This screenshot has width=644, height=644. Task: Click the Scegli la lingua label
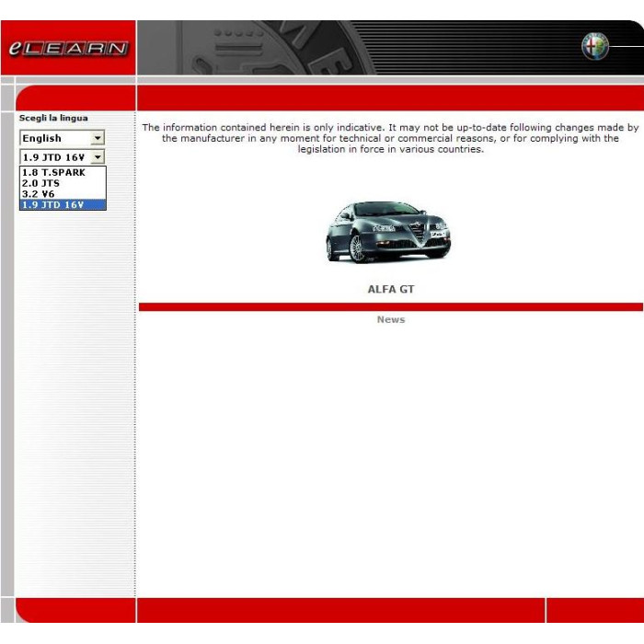53,118
